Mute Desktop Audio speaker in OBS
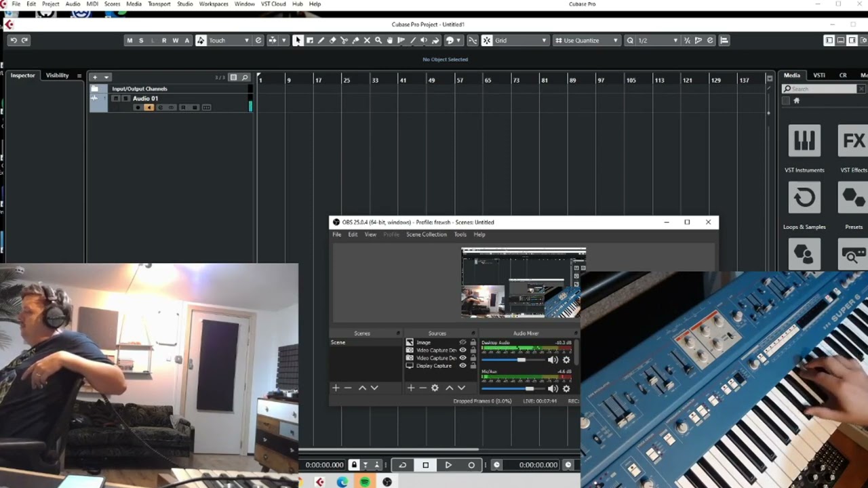The height and width of the screenshot is (488, 868). [x=553, y=360]
